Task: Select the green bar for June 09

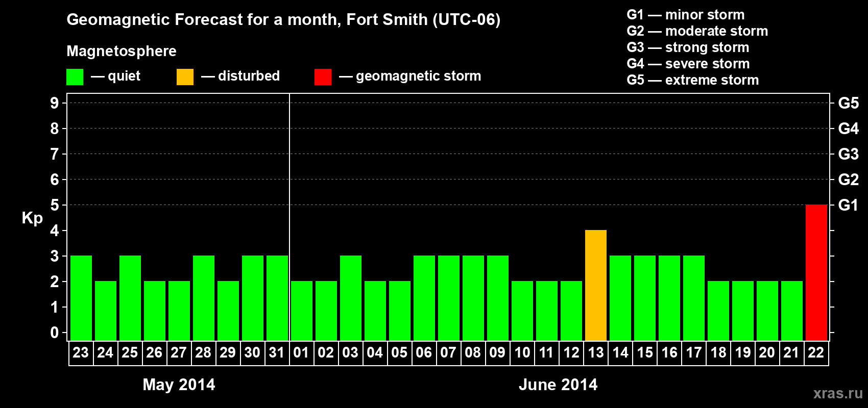Action: click(x=497, y=298)
